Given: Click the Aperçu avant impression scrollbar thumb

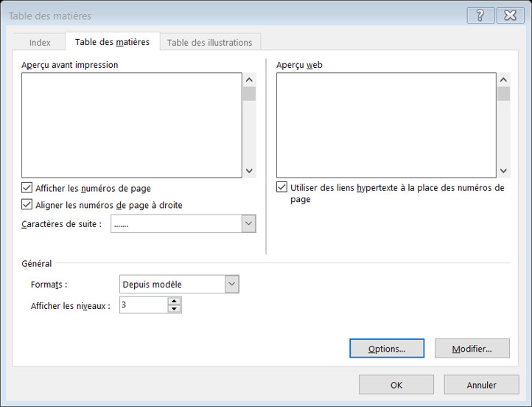Looking at the screenshot, I should click(x=249, y=94).
